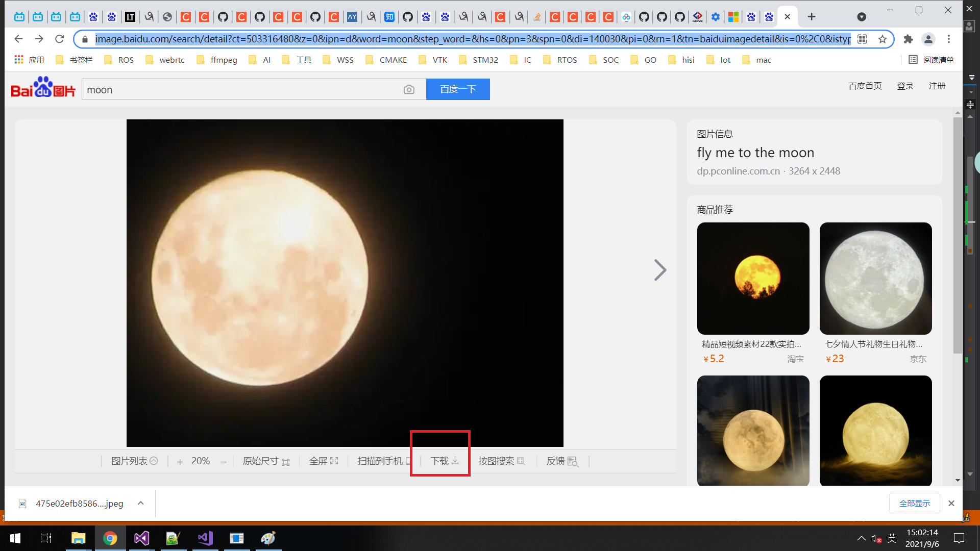Image resolution: width=980 pixels, height=551 pixels.
Task: Open 反馈 feedback
Action: pyautogui.click(x=562, y=461)
